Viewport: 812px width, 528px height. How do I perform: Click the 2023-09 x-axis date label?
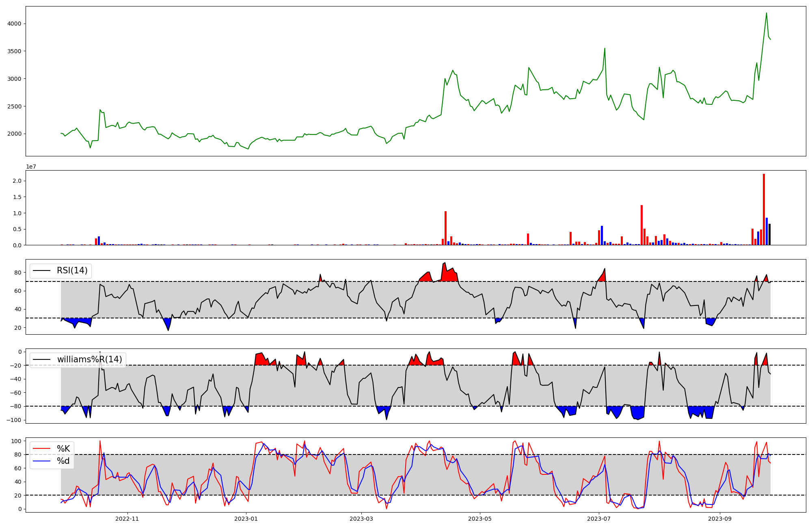click(720, 519)
